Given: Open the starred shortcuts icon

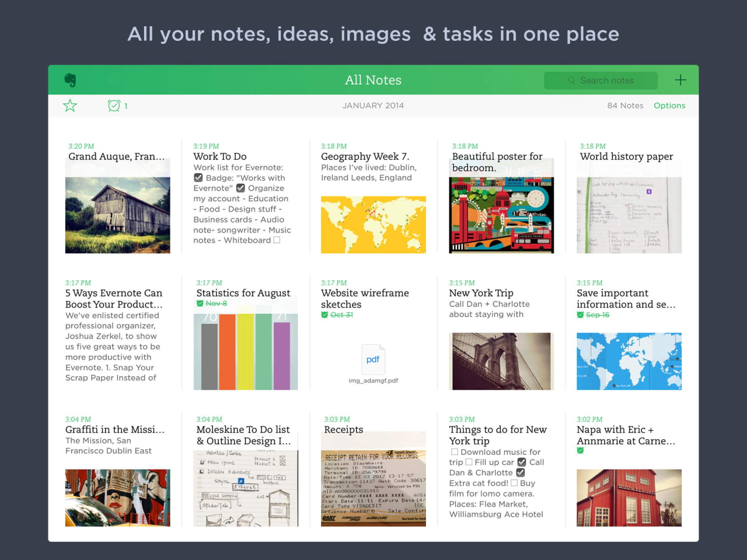Looking at the screenshot, I should coord(70,106).
